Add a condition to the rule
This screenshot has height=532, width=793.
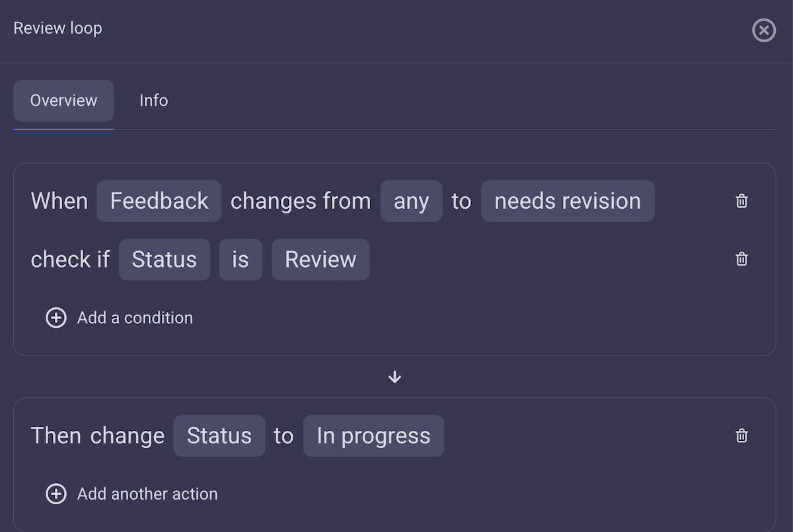click(x=135, y=318)
